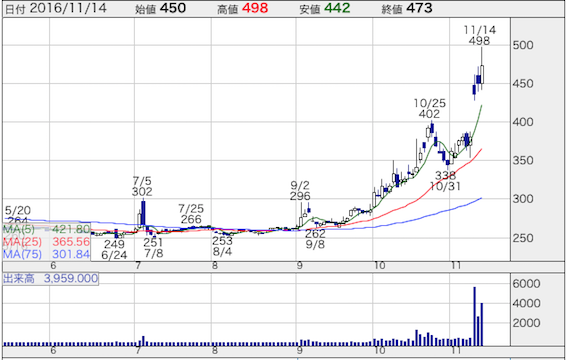567x360 pixels.
Task: Click month label 11 under volume chart
Action: [x=456, y=351]
